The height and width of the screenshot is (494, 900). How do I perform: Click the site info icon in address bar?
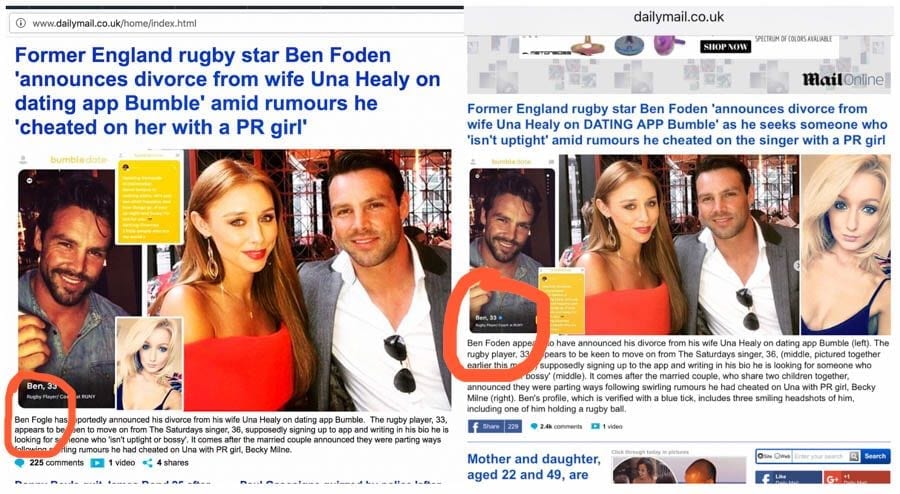pos(21,23)
